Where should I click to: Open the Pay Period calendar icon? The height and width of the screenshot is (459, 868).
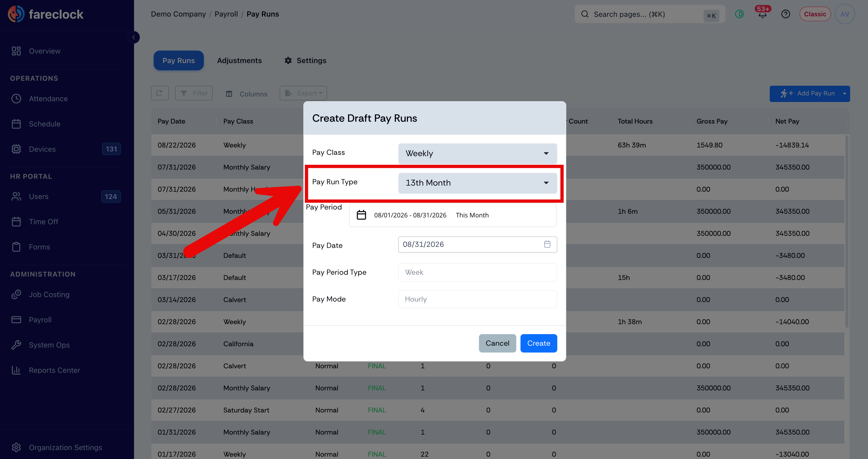pyautogui.click(x=361, y=215)
